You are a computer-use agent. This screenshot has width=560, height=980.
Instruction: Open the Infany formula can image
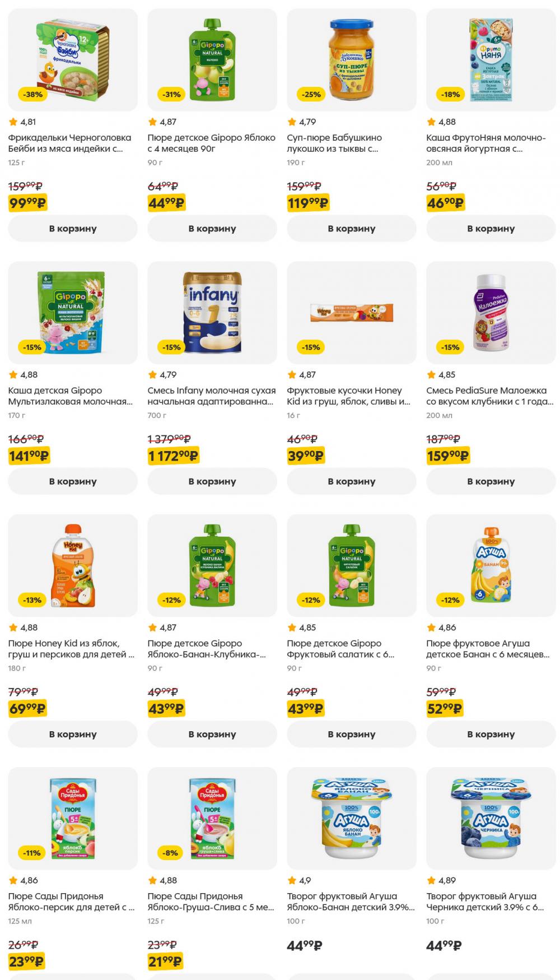[x=212, y=313]
